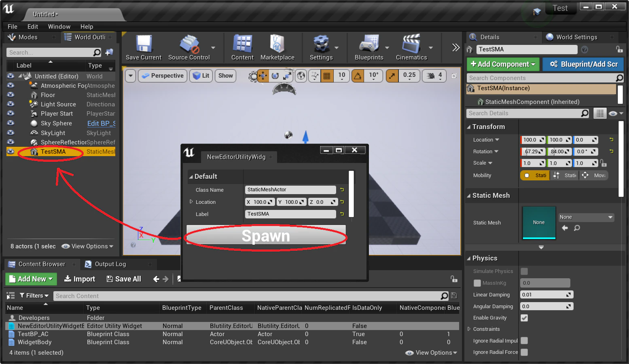The width and height of the screenshot is (629, 364).
Task: Hide the Sky Sphere actor via eye icon
Action: (x=11, y=123)
